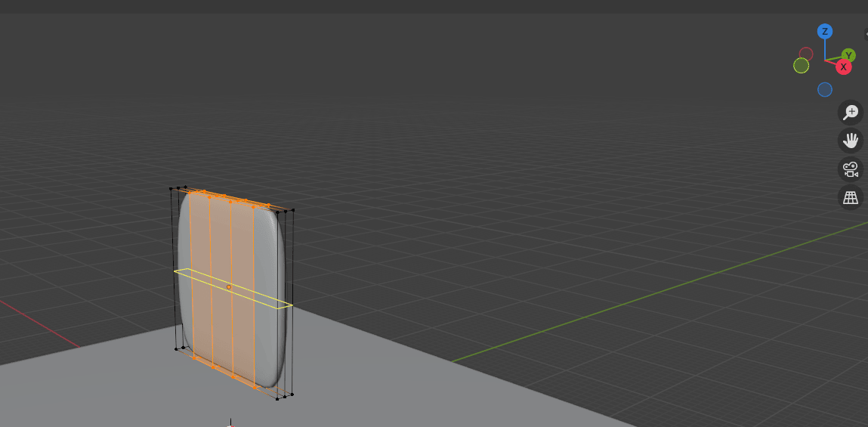Click the dark blue negative Z circle
This screenshot has height=427, width=868.
point(825,90)
